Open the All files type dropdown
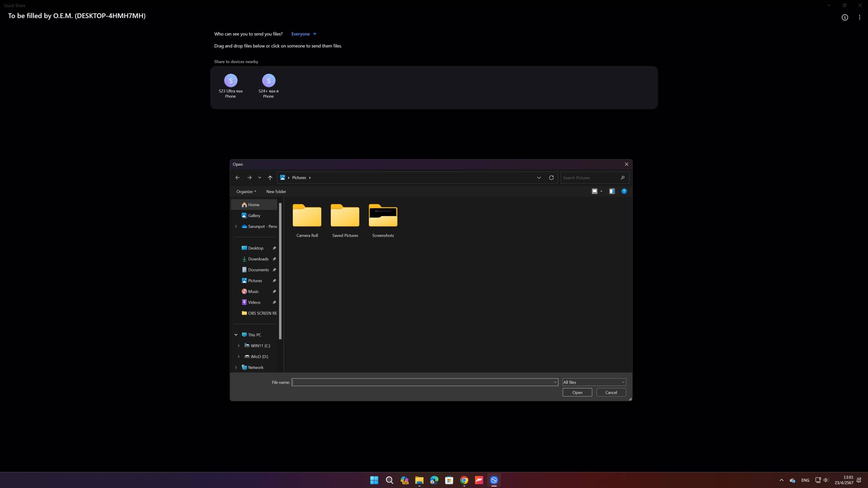This screenshot has width=868, height=488. pyautogui.click(x=594, y=382)
